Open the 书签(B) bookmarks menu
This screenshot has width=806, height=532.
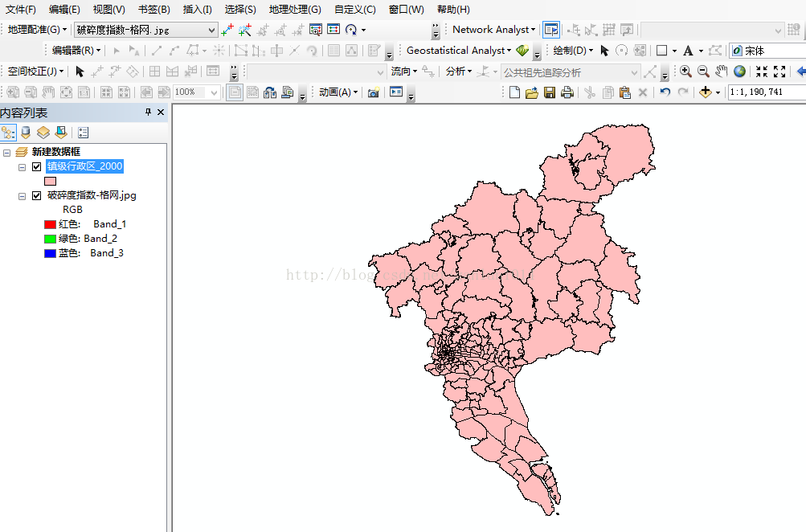tap(153, 10)
